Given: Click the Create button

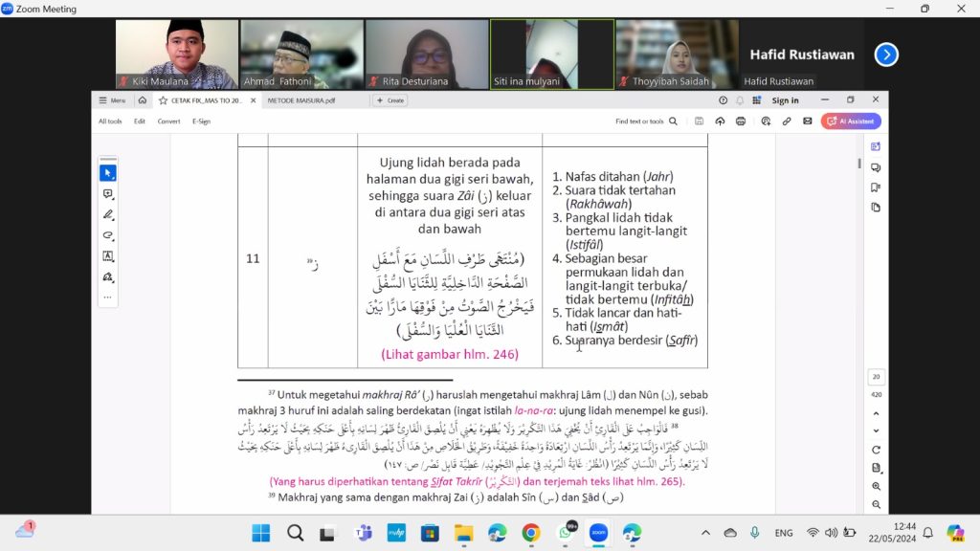Looking at the screenshot, I should pyautogui.click(x=390, y=99).
